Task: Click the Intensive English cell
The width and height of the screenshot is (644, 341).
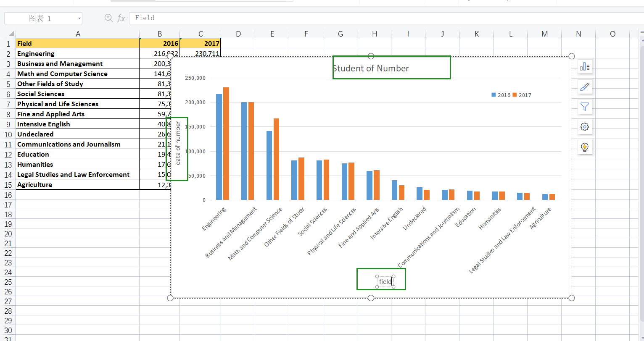Action: (x=78, y=124)
